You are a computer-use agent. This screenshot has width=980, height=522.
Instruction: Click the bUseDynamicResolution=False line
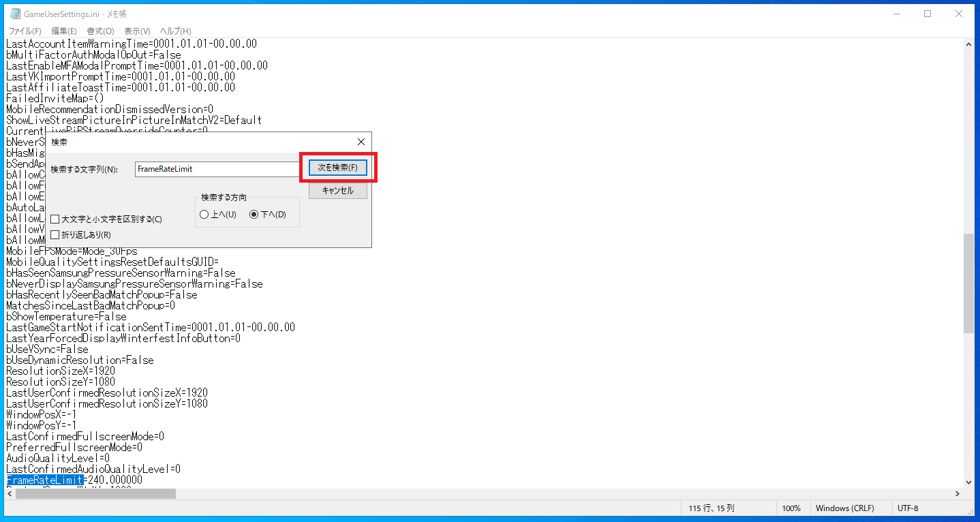(x=80, y=360)
